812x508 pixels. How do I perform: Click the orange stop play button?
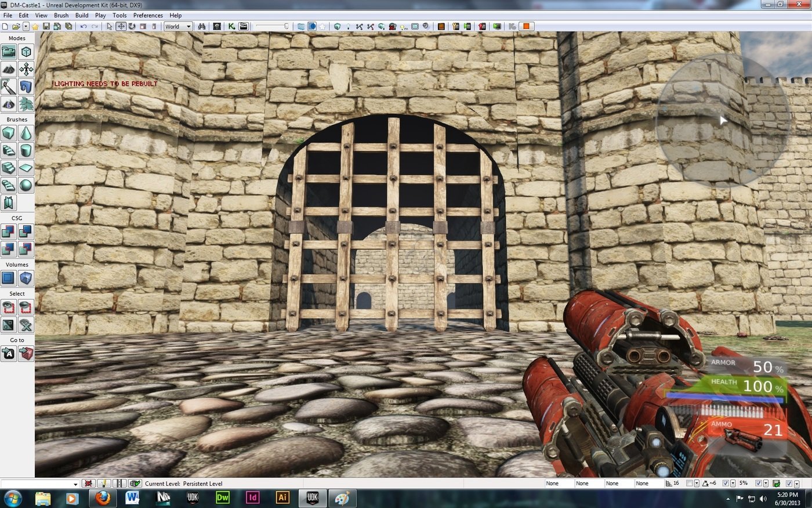coord(526,27)
